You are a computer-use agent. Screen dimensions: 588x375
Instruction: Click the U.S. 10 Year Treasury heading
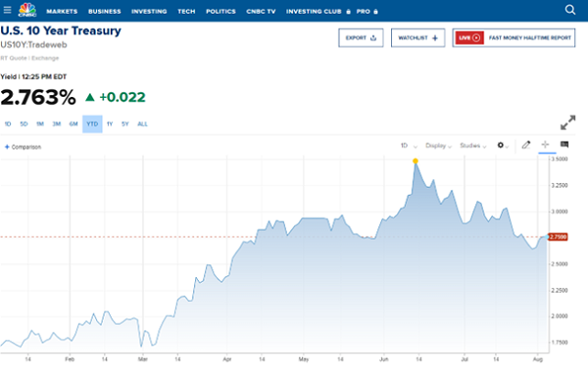click(x=61, y=30)
